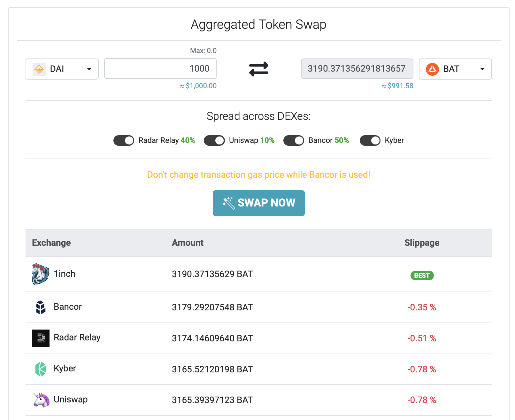Click the 3174.14609640 BAT amount
The height and width of the screenshot is (420, 515).
(212, 338)
